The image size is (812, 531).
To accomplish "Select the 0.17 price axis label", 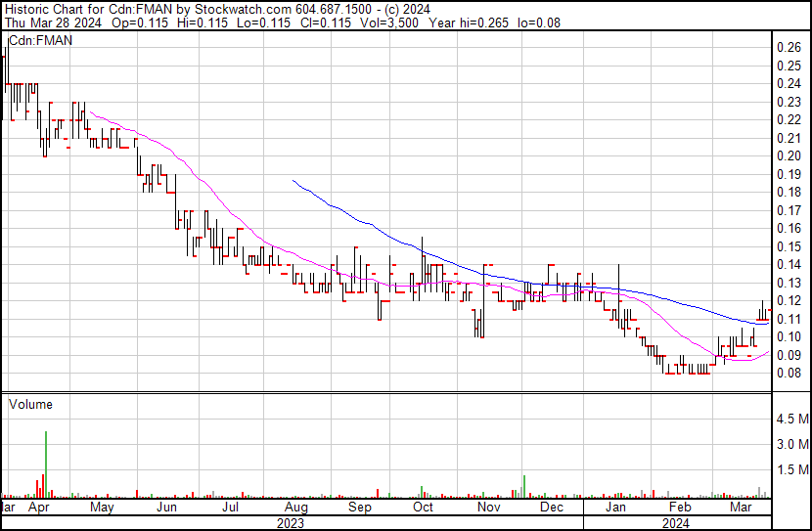I will pos(789,210).
